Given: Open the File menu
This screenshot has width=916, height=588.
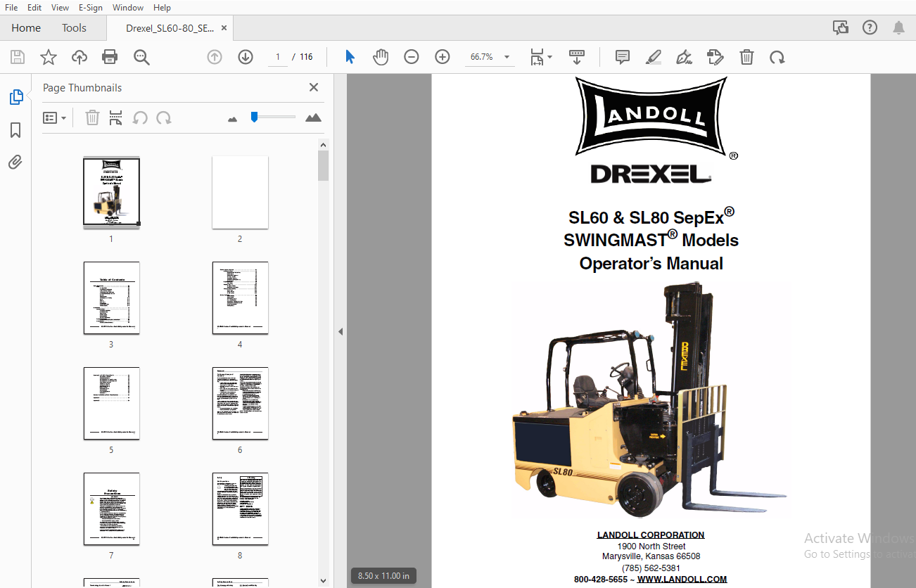Looking at the screenshot, I should point(11,7).
